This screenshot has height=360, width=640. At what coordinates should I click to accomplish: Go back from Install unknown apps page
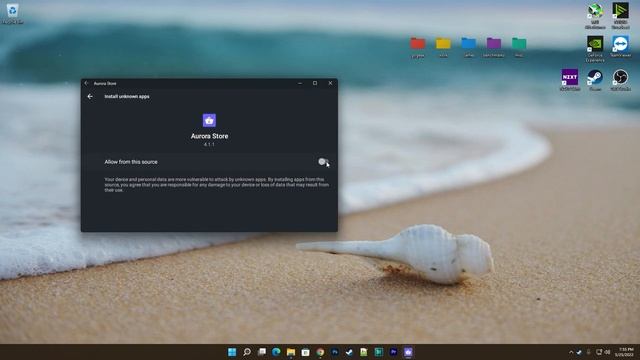point(90,97)
